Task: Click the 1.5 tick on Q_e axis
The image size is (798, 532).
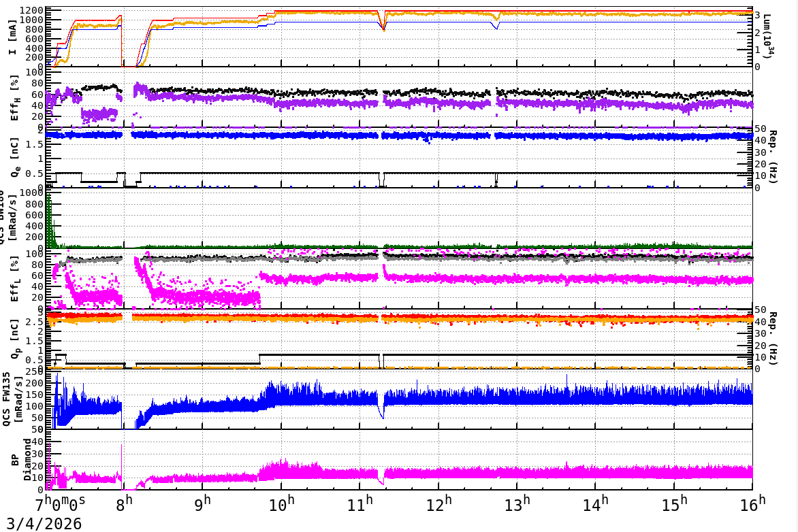Action: click(35, 144)
